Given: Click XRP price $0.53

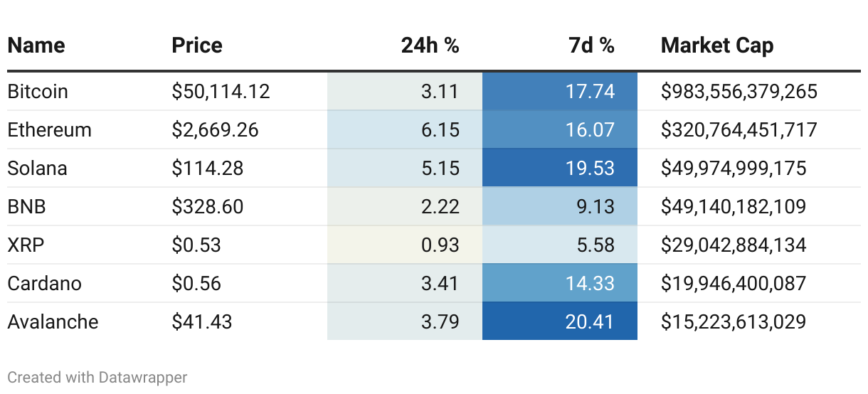Looking at the screenshot, I should click(196, 245).
